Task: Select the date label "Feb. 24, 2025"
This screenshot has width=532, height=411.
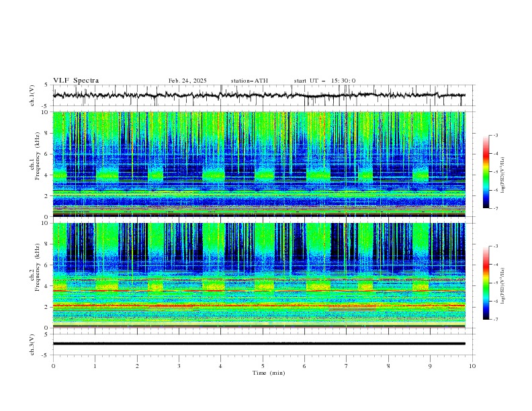Action: [187, 81]
